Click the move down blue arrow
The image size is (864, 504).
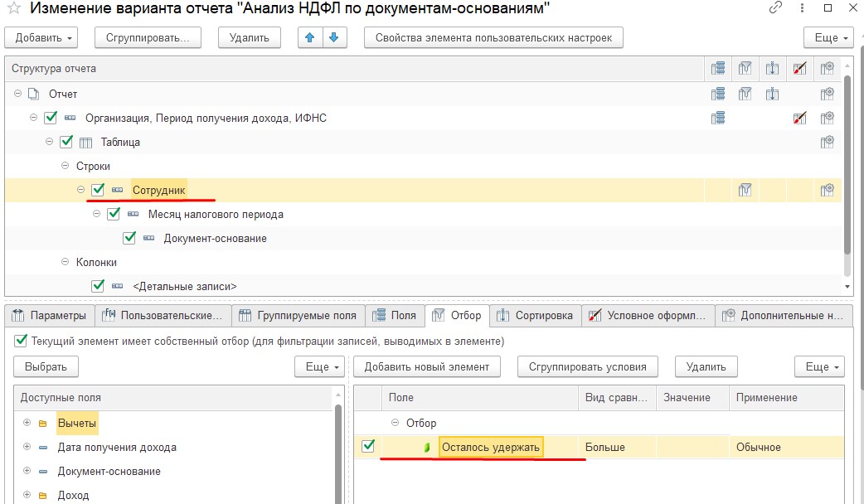click(334, 37)
